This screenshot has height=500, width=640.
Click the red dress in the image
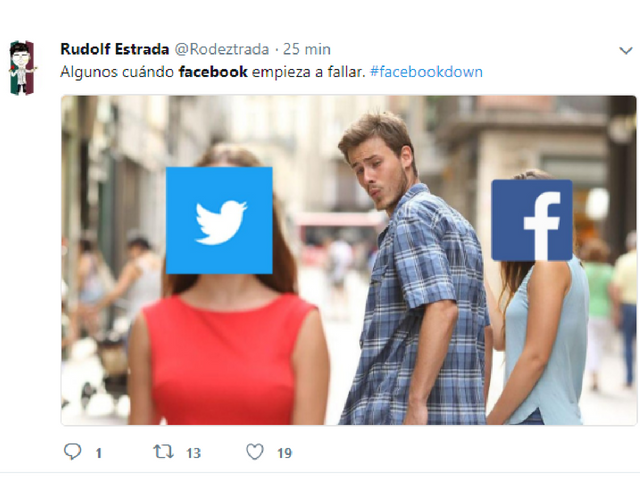[x=229, y=359]
